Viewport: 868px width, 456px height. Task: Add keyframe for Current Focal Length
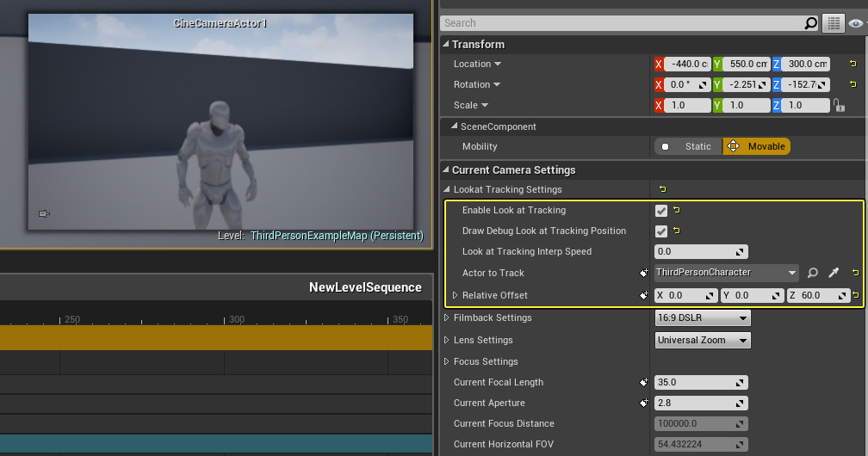click(x=643, y=382)
